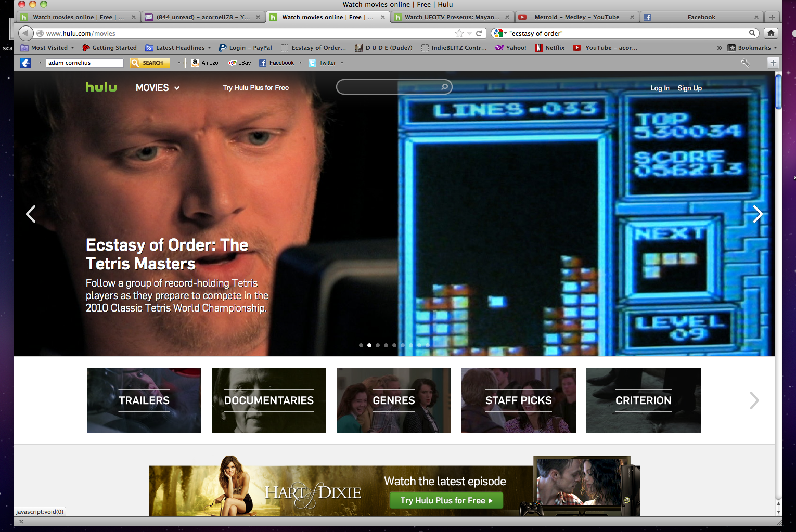The image size is (796, 532).
Task: Select the third carousel dot
Action: pos(378,345)
